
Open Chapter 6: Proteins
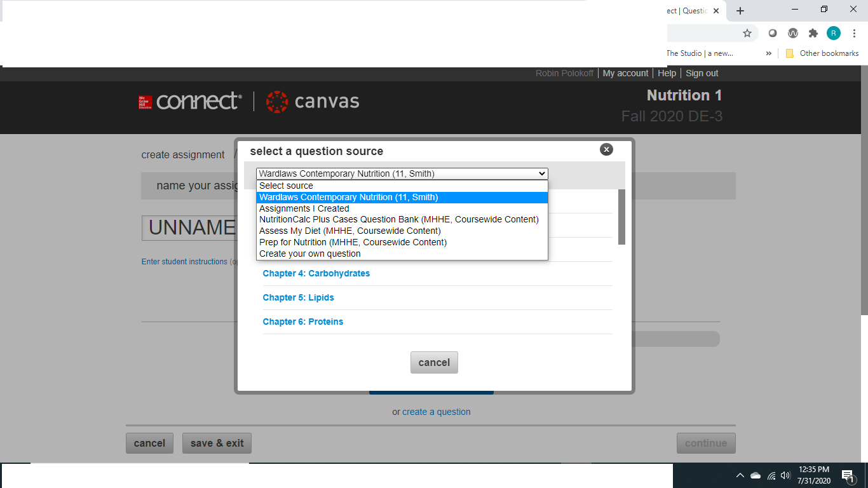point(302,322)
